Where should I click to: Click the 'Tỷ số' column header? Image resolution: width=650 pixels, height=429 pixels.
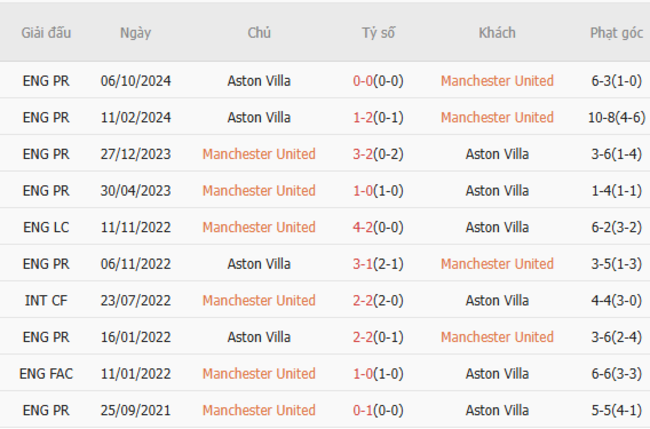click(x=378, y=32)
